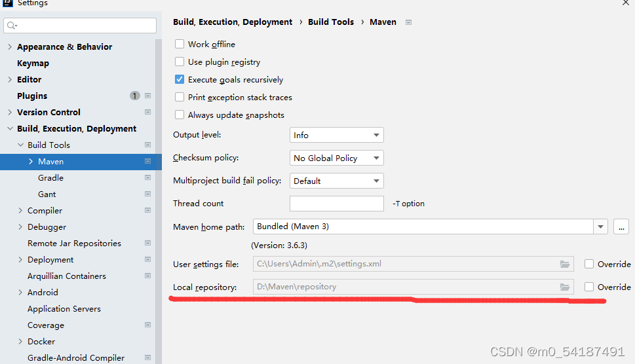Expand Appearance & Behavior section
The image size is (635, 364).
point(10,47)
